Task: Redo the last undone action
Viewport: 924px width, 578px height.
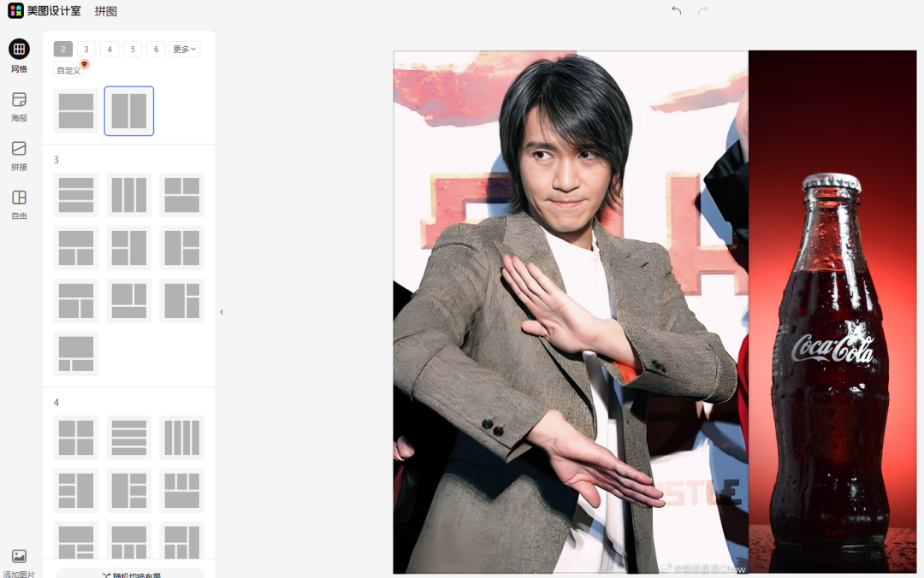Action: point(702,10)
